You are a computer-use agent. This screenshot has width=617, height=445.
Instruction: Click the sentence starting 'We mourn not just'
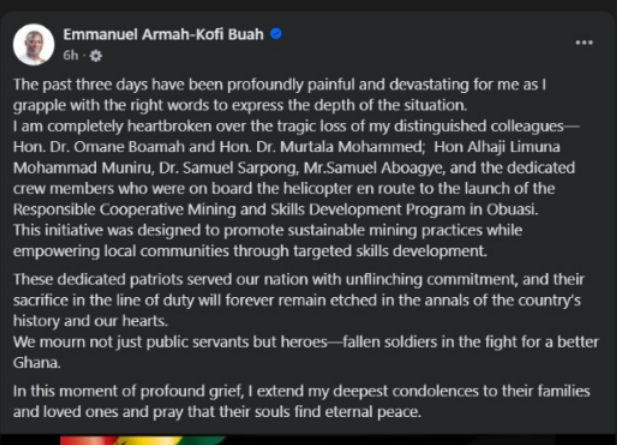tap(306, 352)
